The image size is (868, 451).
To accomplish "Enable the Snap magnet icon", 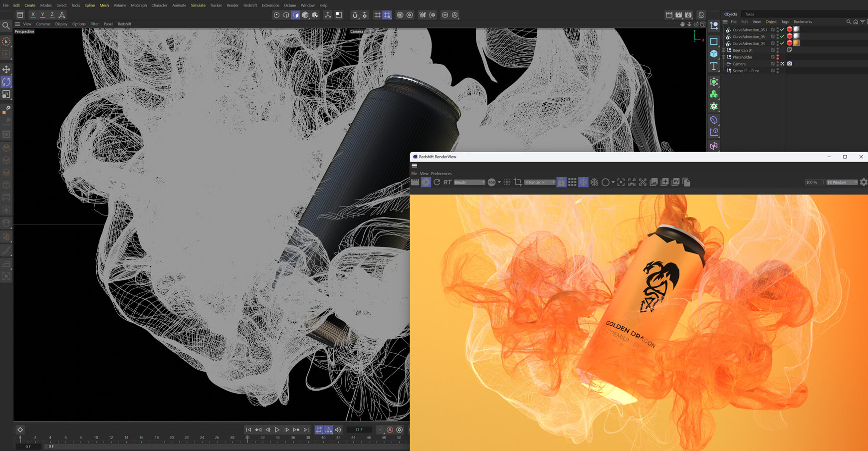I will coord(355,15).
